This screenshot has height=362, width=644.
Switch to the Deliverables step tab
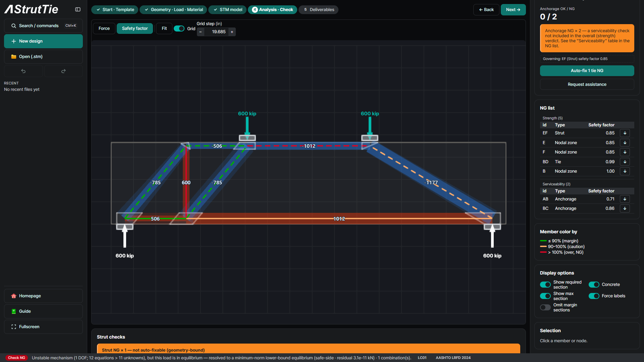(x=319, y=10)
